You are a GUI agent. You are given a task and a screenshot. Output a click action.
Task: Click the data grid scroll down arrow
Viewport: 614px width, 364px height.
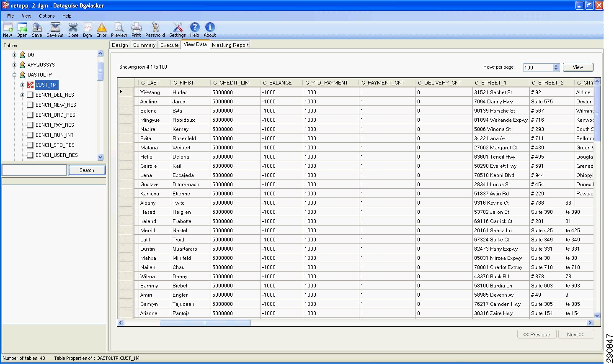pos(597,316)
